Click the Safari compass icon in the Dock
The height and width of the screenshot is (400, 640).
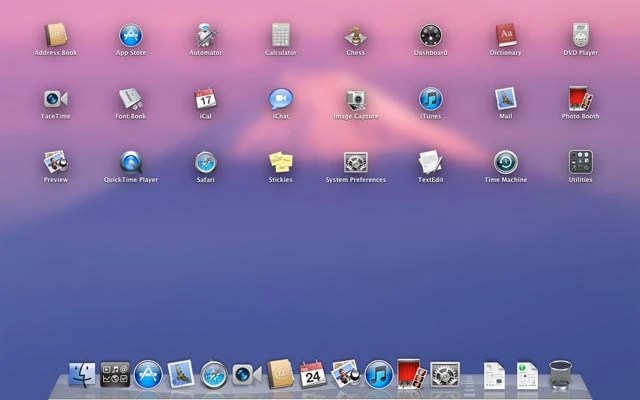[x=213, y=375]
